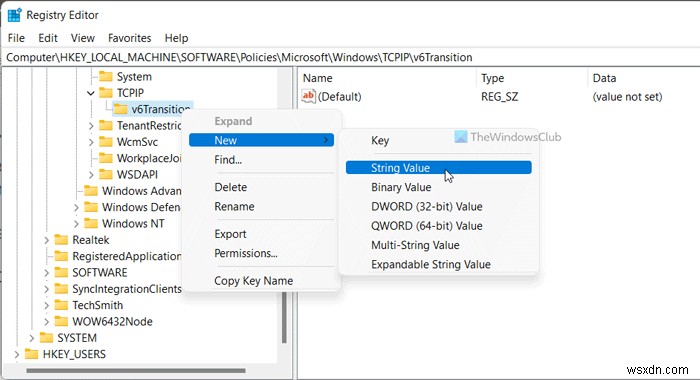700x380 pixels.
Task: Open the View menu
Action: [83, 38]
